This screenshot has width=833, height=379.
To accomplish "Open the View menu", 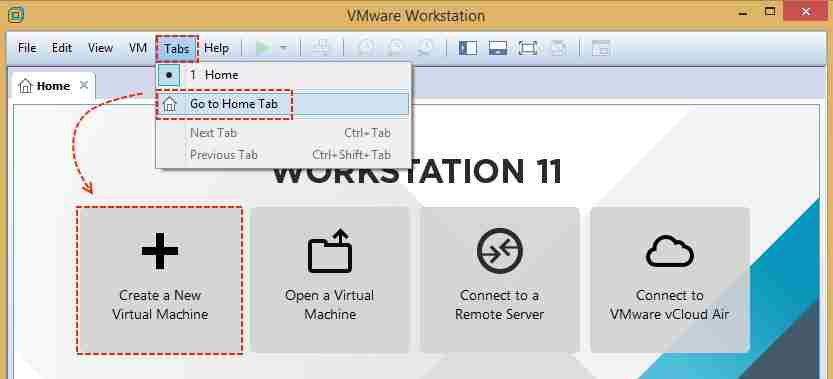I will (100, 48).
